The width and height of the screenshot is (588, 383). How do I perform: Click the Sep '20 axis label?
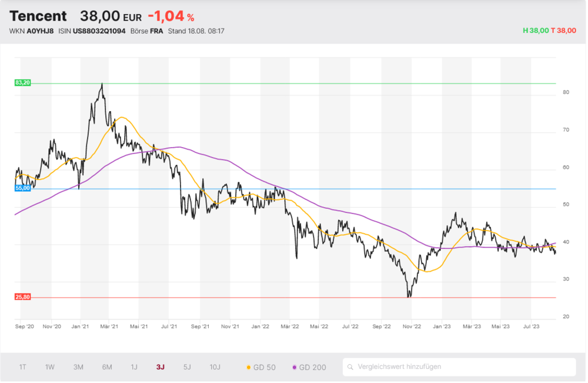click(x=24, y=327)
